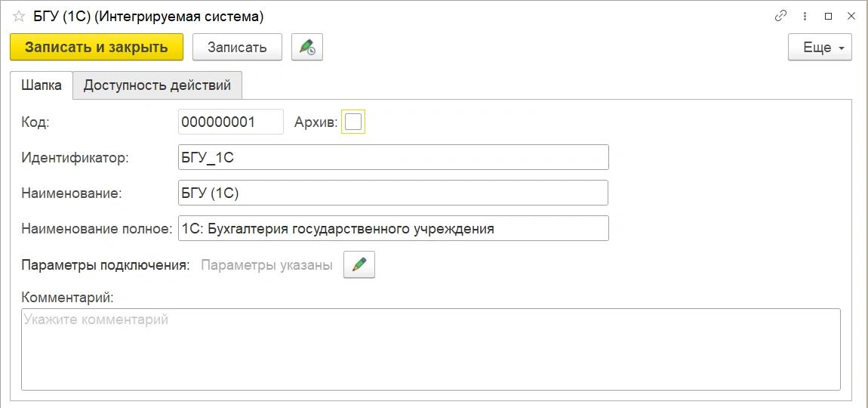Viewport: 868px width, 408px height.
Task: Maximize the window
Action: click(x=829, y=16)
